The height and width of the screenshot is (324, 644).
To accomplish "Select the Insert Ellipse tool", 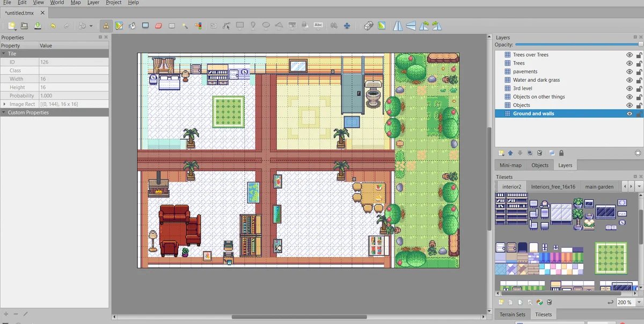I will click(266, 25).
